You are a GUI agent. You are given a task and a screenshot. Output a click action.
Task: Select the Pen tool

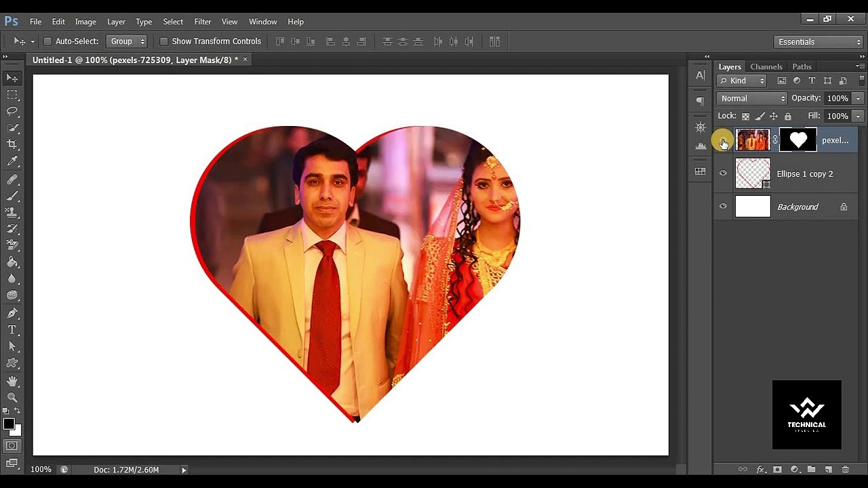[12, 313]
